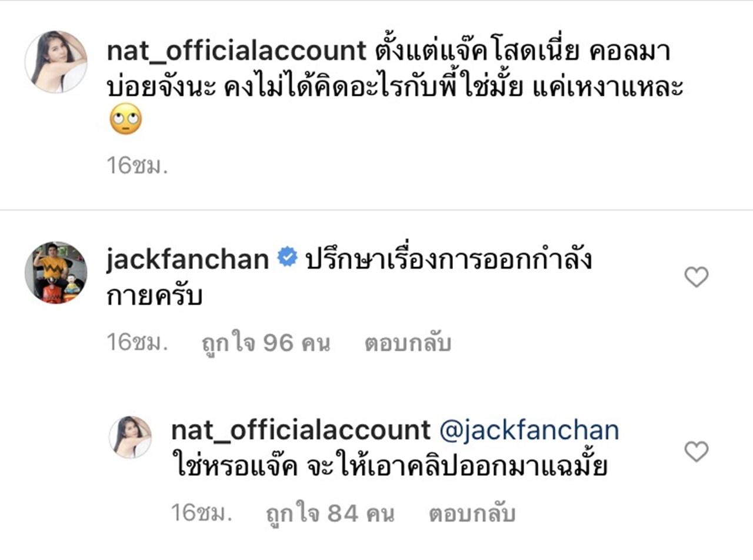Open jackfanchan's profile picture
The width and height of the screenshot is (753, 560).
(56, 272)
